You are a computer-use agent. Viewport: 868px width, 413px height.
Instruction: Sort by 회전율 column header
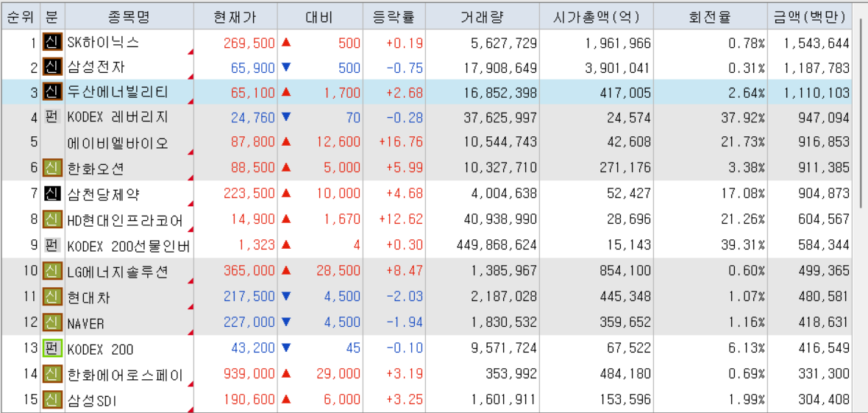click(x=711, y=17)
